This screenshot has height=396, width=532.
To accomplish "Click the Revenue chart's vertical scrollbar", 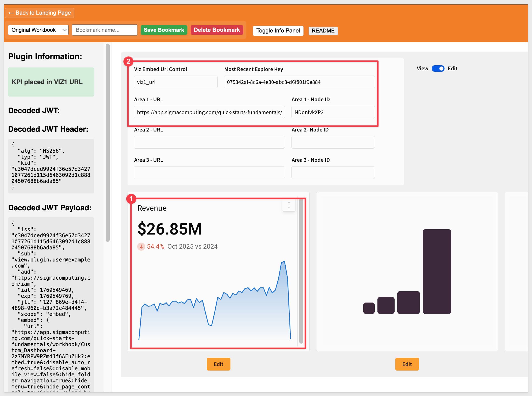I will click(301, 271).
